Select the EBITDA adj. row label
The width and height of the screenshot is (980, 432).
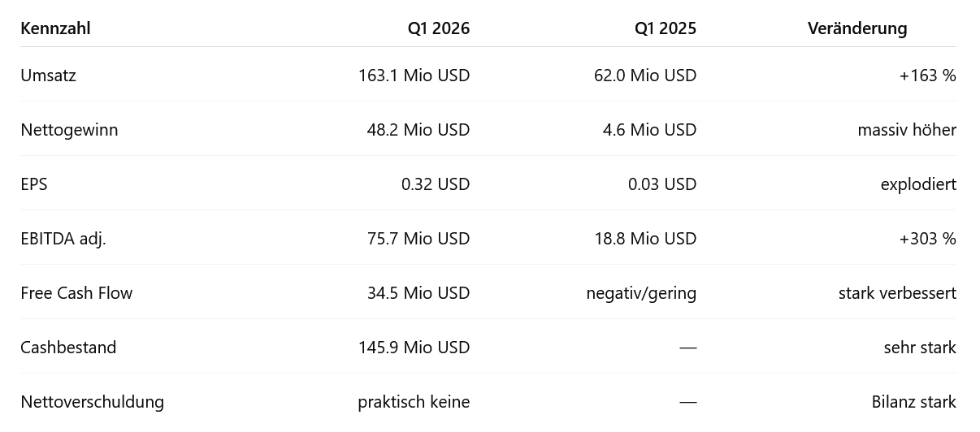pos(63,239)
